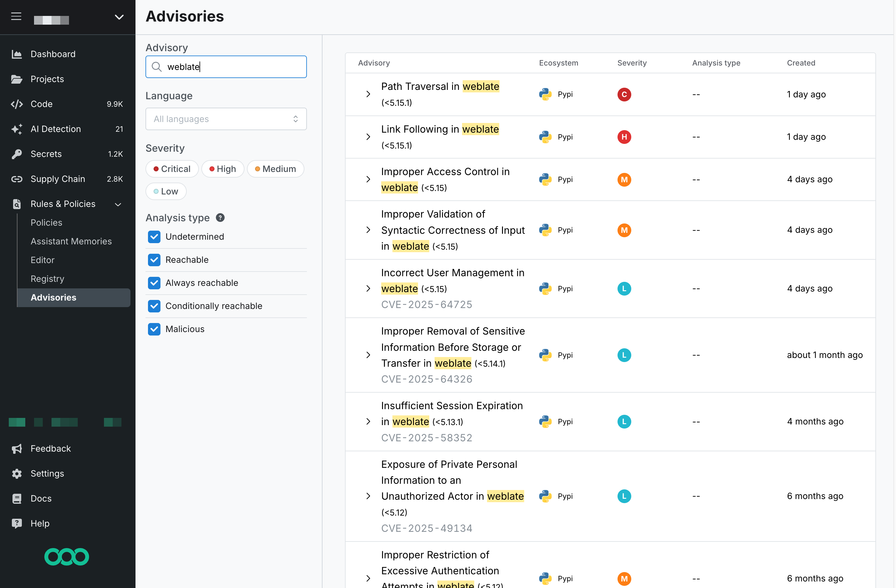Viewport: 896px width, 588px height.
Task: Uncheck the Undetermined checkbox
Action: click(154, 237)
